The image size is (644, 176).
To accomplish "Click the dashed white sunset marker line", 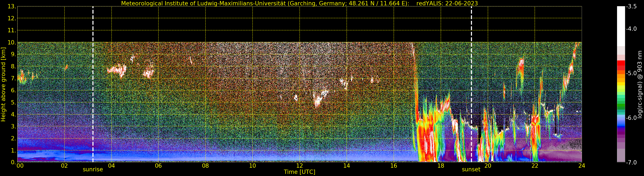I will [x=472, y=84].
